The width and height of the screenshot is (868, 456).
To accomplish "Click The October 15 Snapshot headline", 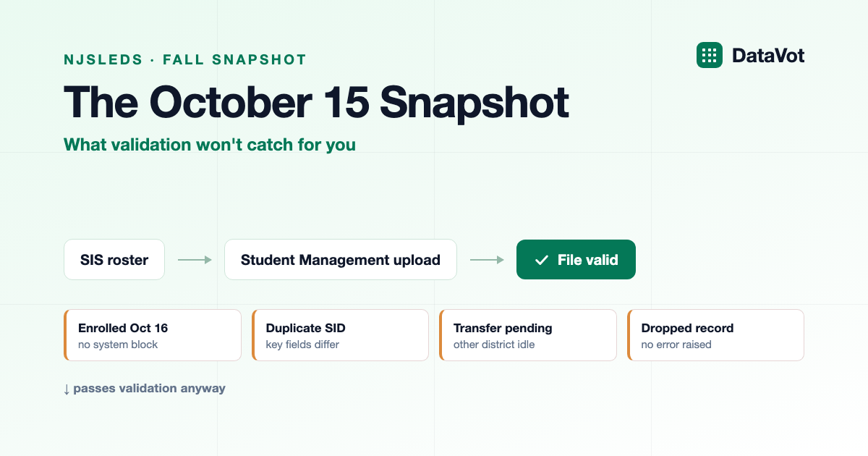I will 316,102.
